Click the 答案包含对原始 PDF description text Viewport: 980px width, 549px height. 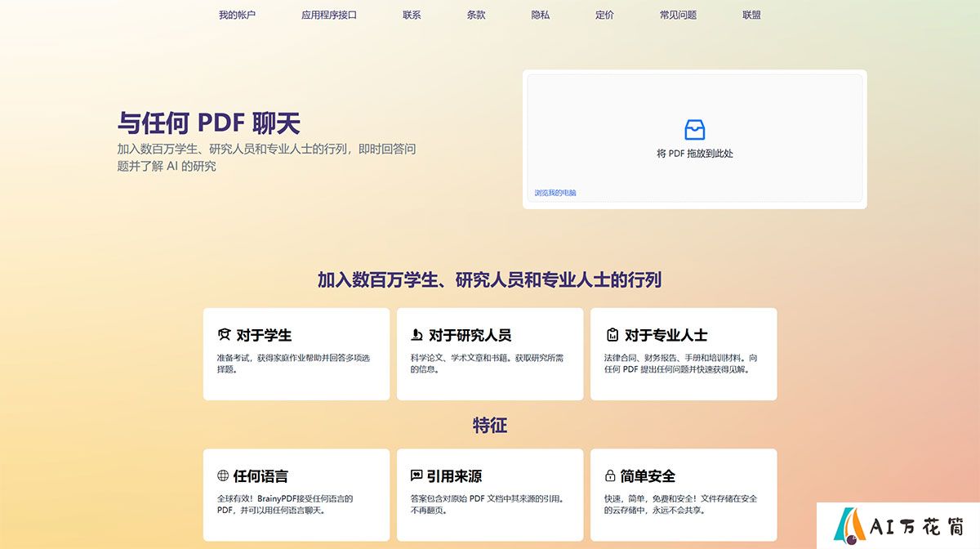pos(488,504)
